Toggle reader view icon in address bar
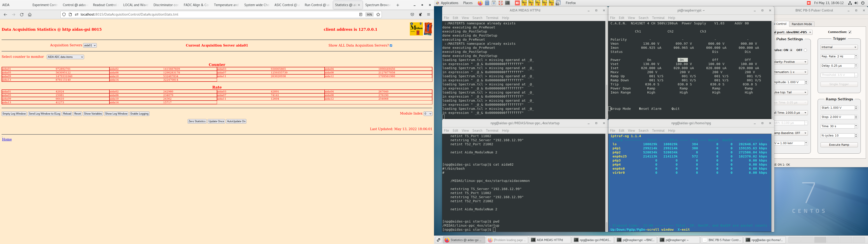Screen dimensions: 868x244 [361, 14]
